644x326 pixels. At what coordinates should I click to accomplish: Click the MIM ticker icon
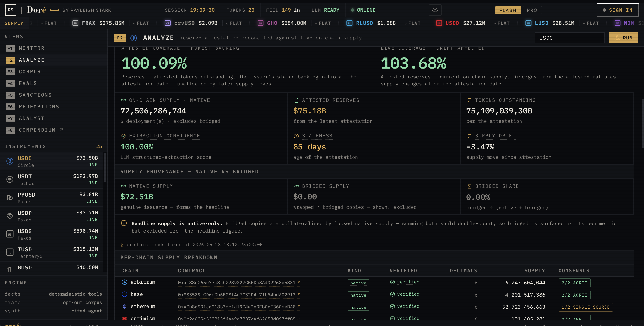click(617, 23)
